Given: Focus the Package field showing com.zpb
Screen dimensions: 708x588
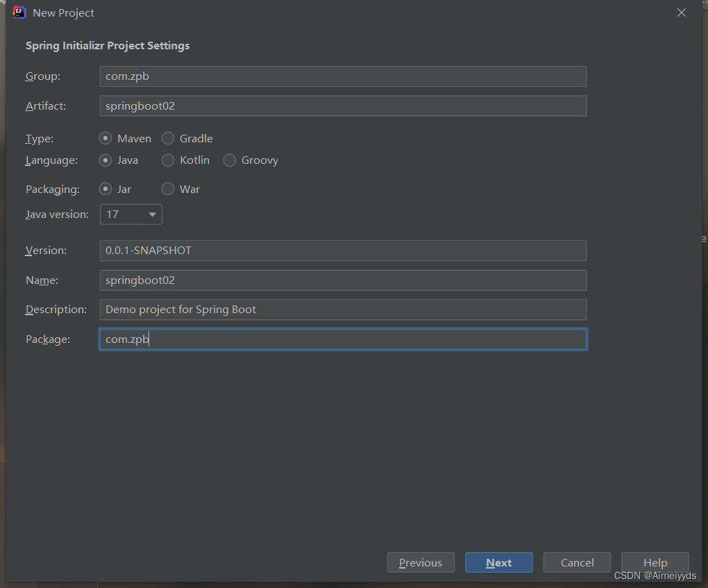Looking at the screenshot, I should 342,339.
